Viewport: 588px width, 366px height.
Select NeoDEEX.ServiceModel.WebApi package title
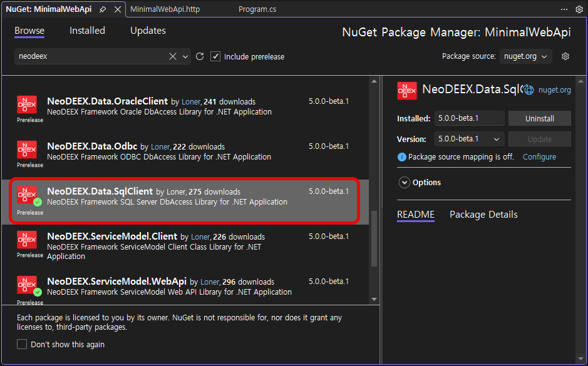116,282
